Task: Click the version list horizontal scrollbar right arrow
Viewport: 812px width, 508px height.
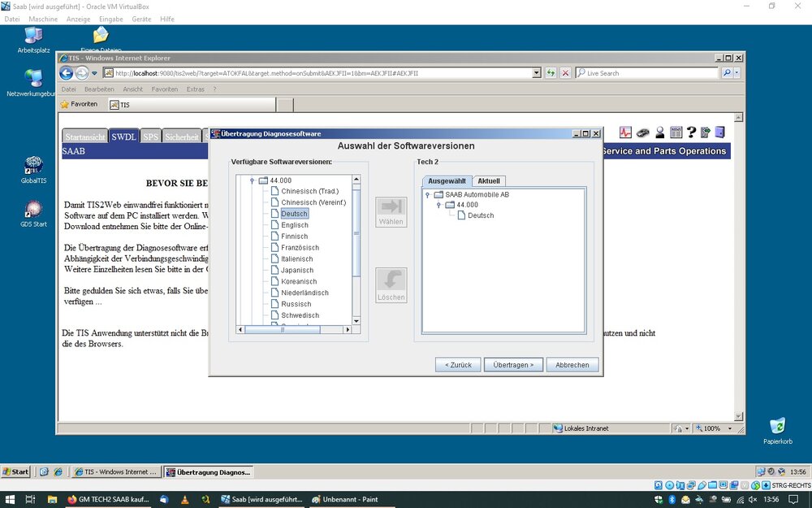Action: coord(348,330)
